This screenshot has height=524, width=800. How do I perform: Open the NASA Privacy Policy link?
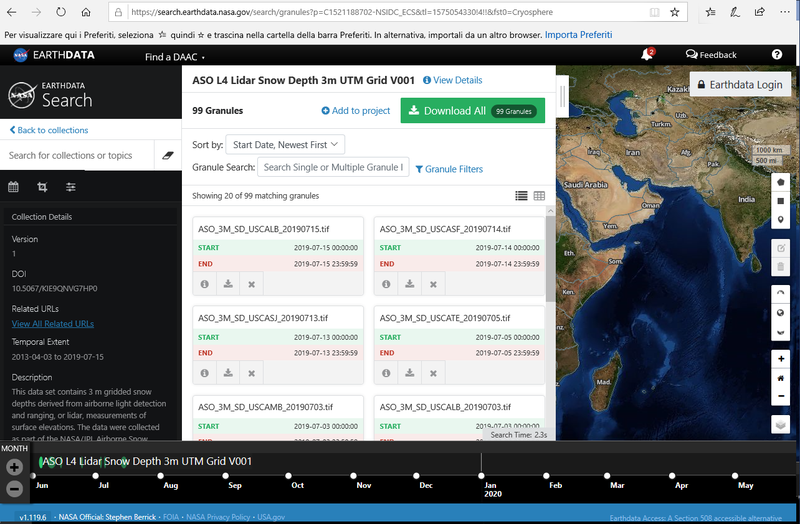coord(218,517)
